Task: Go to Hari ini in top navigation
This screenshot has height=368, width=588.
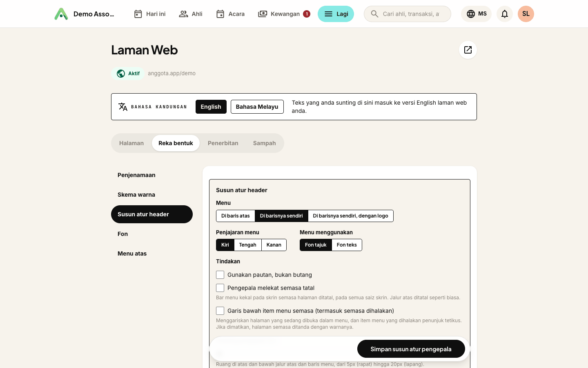Action: click(149, 14)
